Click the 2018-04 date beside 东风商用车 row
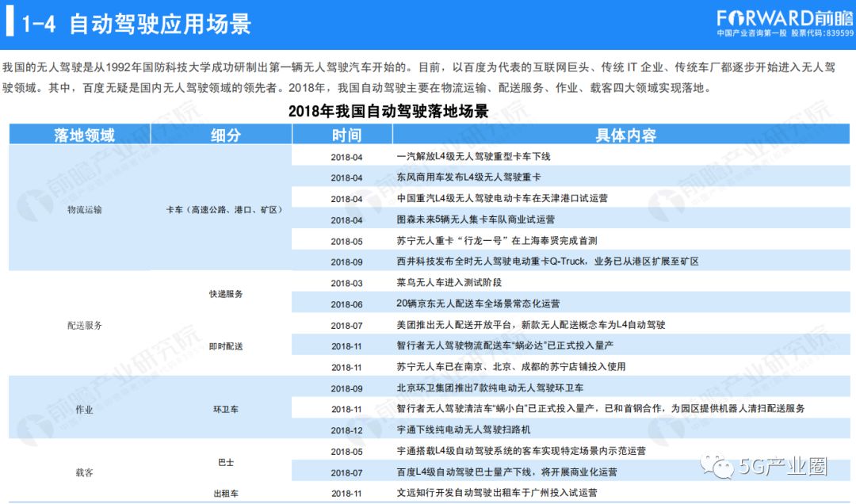The image size is (856, 504). click(x=346, y=178)
